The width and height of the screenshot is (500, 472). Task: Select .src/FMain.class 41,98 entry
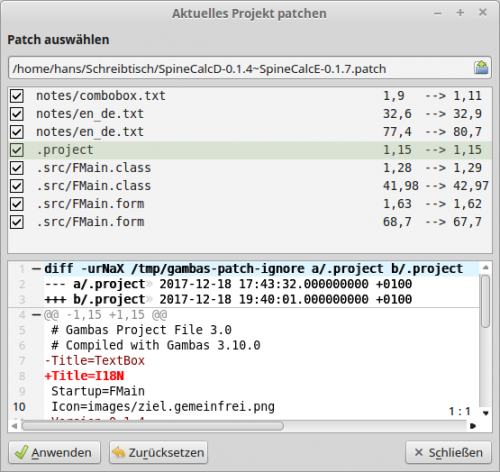250,186
